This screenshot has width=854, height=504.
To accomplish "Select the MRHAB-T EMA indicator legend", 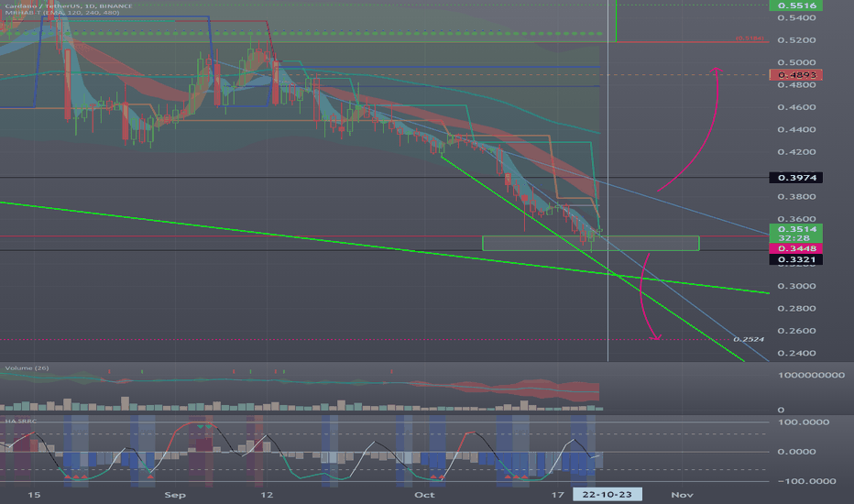I will (x=62, y=13).
